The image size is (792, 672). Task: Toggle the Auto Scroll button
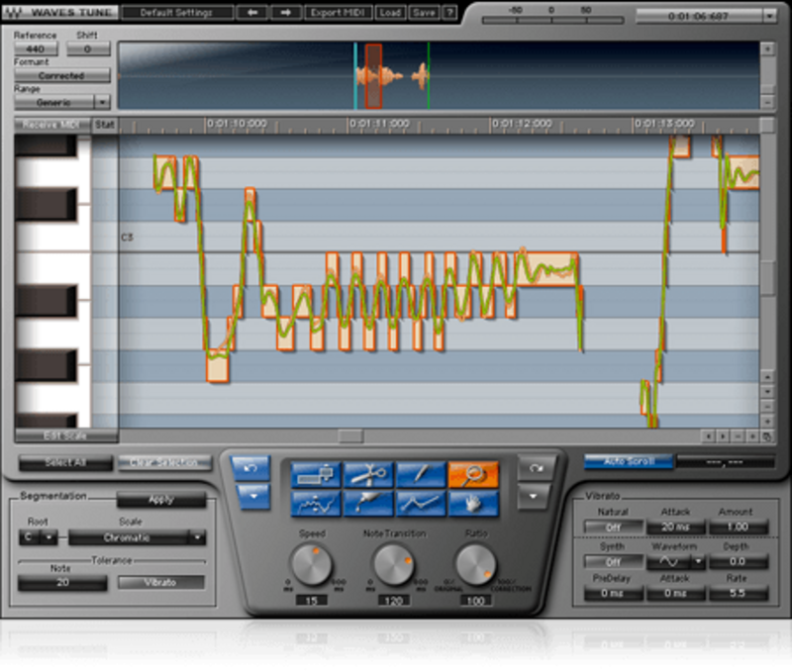tap(625, 462)
